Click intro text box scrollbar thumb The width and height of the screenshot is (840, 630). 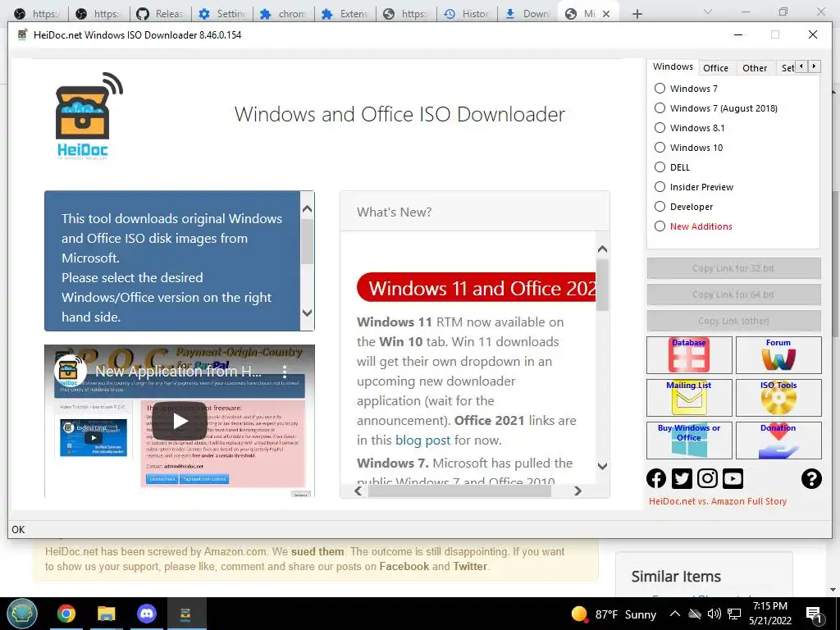pyautogui.click(x=307, y=242)
